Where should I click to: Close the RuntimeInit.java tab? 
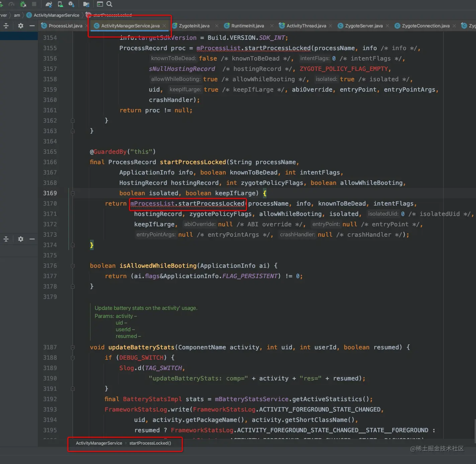pos(272,26)
